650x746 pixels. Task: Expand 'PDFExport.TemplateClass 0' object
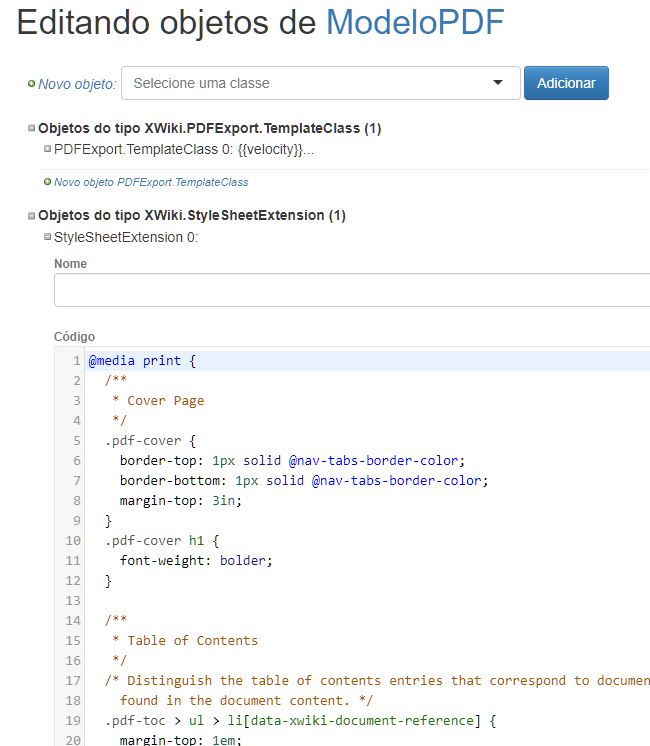coord(48,149)
